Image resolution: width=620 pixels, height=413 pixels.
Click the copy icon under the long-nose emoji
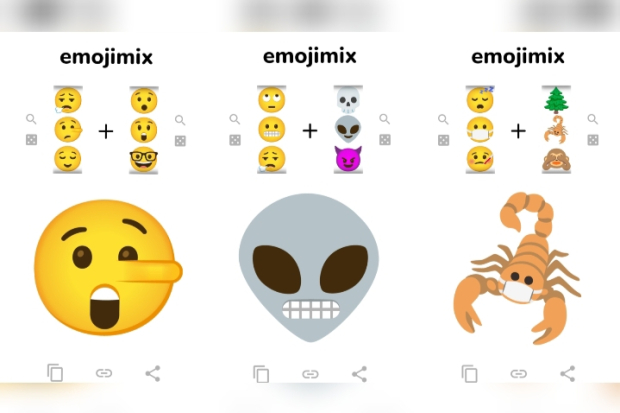[55, 373]
